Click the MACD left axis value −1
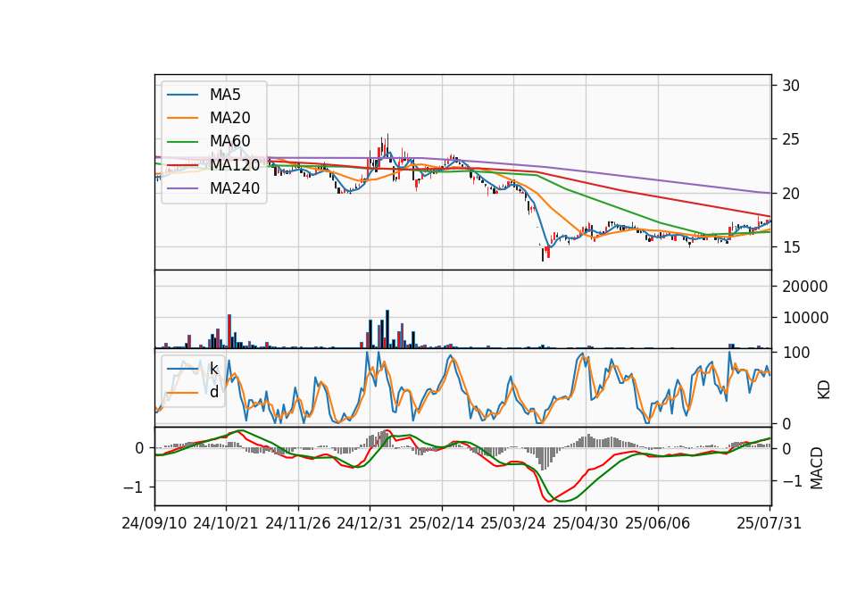857x616 pixels. pyautogui.click(x=133, y=487)
